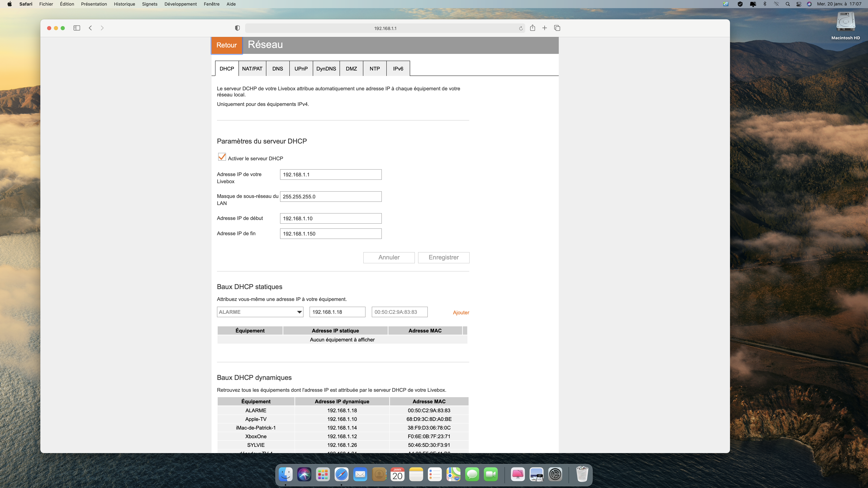
Task: Open Maps in the Dock
Action: click(453, 474)
